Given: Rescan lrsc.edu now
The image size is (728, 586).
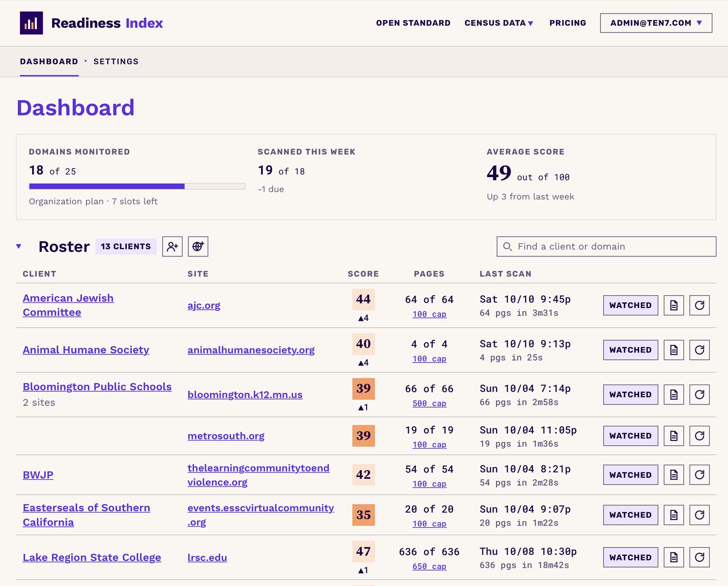Looking at the screenshot, I should pyautogui.click(x=699, y=557).
